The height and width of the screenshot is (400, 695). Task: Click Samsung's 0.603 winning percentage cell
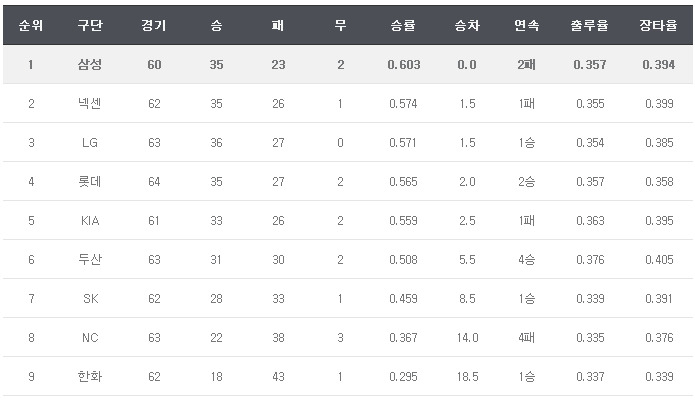(404, 65)
